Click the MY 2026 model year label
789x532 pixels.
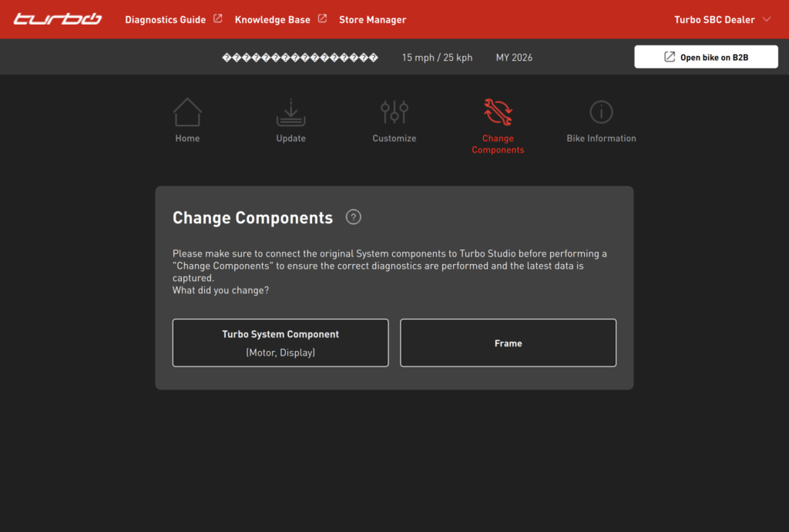coord(514,58)
